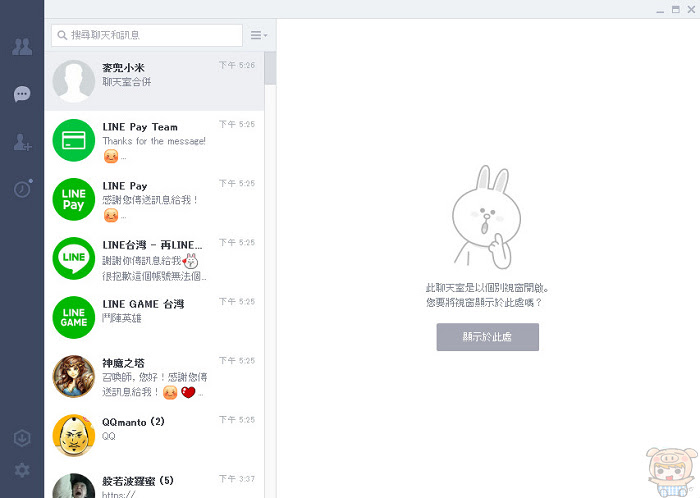The image size is (700, 498).
Task: Click the 蜜兜小米 default avatar
Action: [x=74, y=81]
